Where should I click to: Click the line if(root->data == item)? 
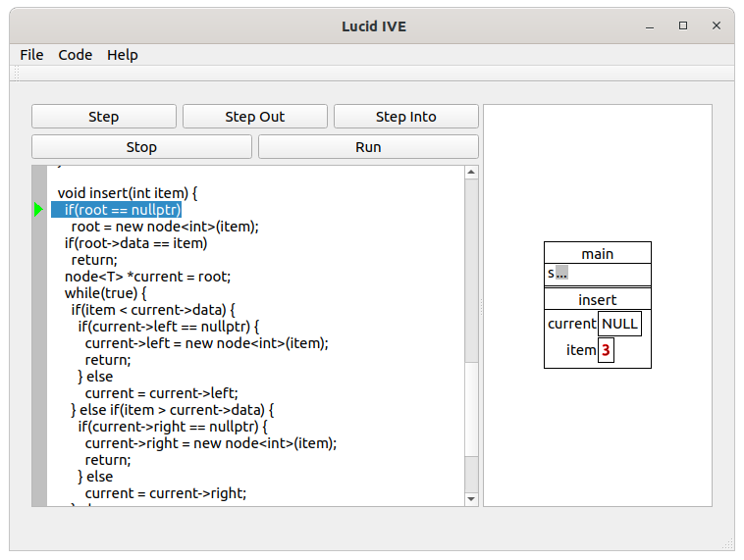[135, 243]
